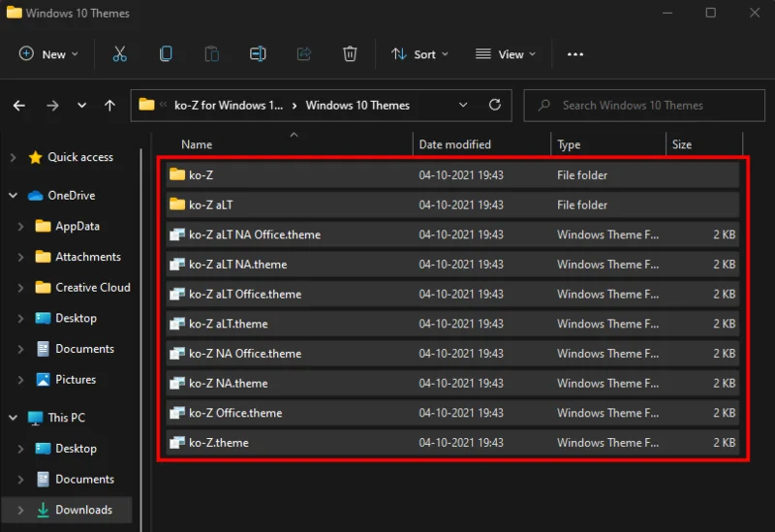Select the ko-Z NA Office.theme file
Viewport: 775px width, 532px height.
(x=244, y=354)
